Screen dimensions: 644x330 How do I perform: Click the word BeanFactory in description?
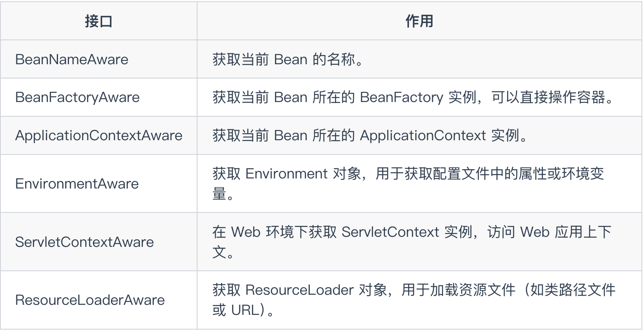[401, 97]
